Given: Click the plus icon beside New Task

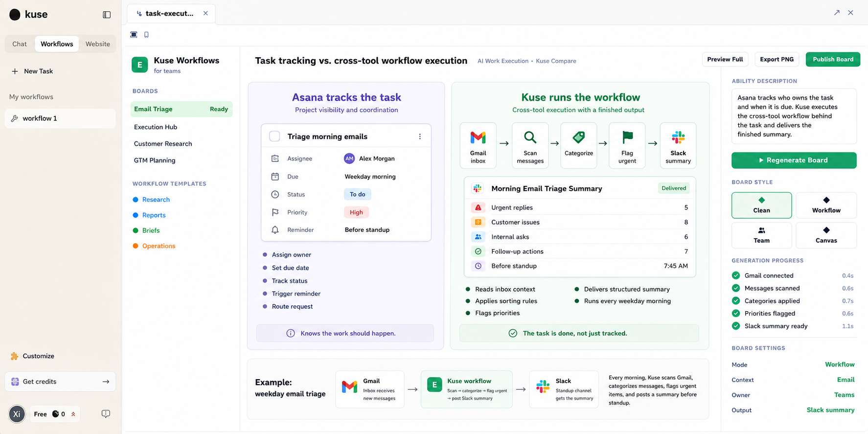Looking at the screenshot, I should 15,71.
